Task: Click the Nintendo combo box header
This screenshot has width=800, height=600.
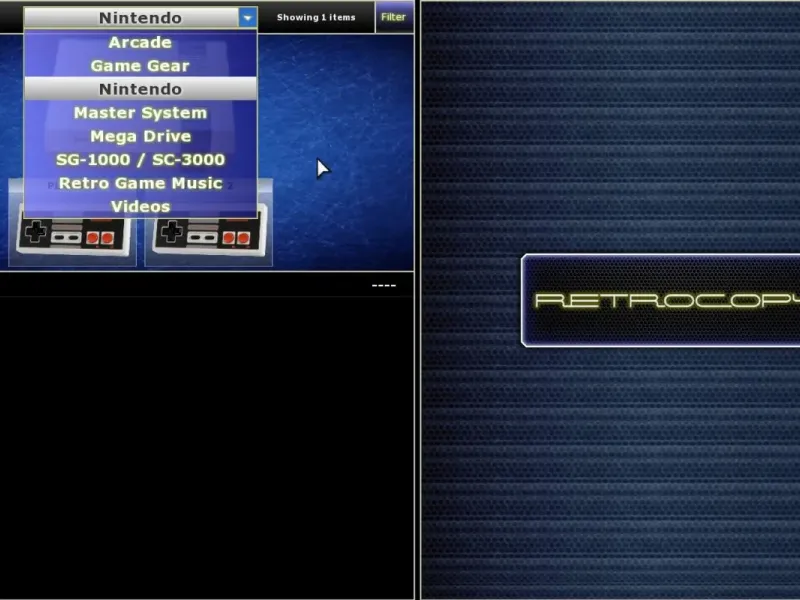Action: 140,18
